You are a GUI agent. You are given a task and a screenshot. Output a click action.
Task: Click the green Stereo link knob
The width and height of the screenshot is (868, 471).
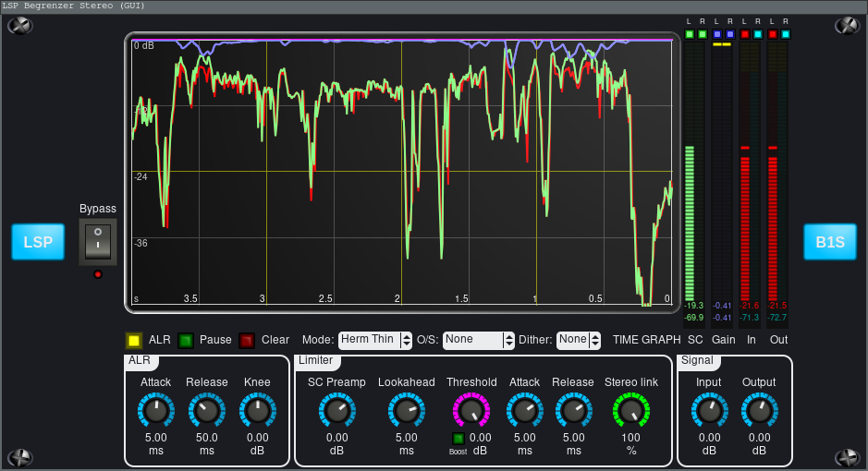click(x=631, y=409)
